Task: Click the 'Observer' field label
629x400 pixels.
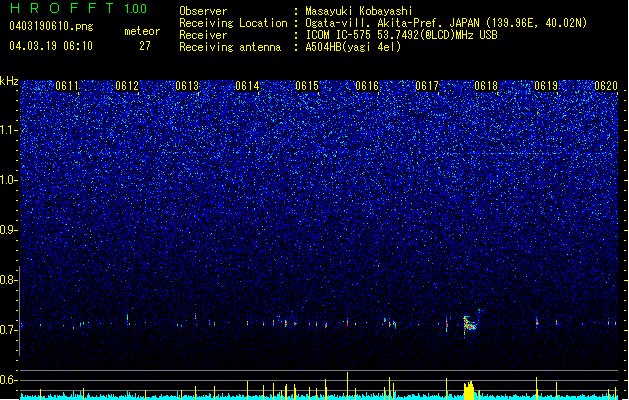Action: pyautogui.click(x=203, y=11)
